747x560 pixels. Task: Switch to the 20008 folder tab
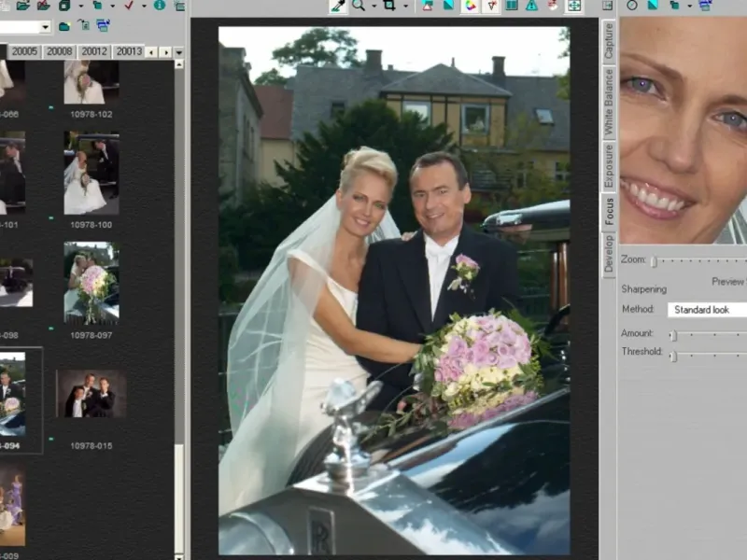click(59, 51)
